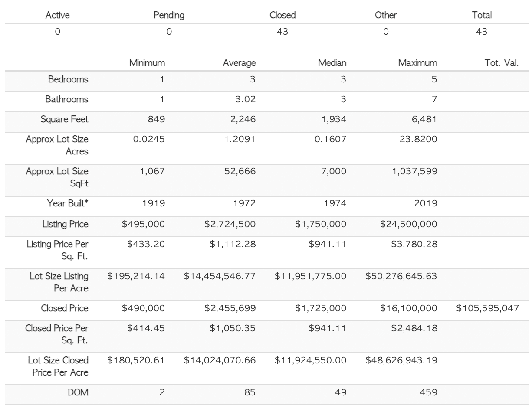Select the Closed status header
The width and height of the screenshot is (532, 405).
pyautogui.click(x=282, y=15)
